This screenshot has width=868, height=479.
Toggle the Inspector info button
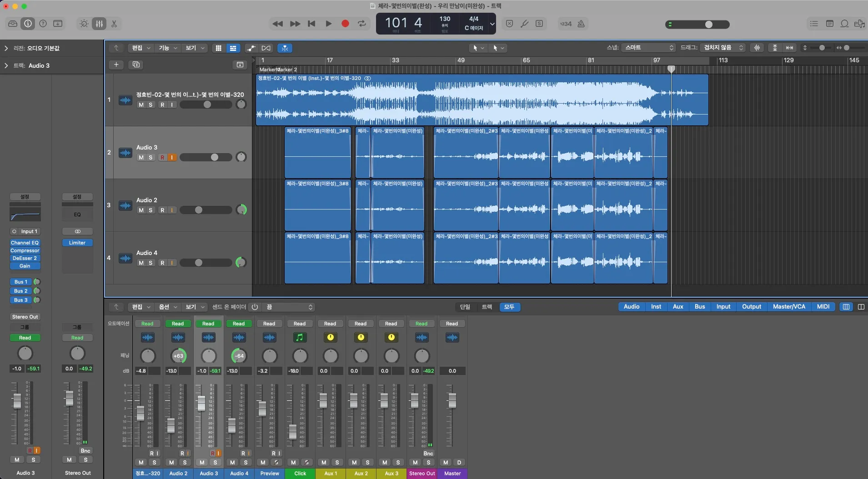pos(28,24)
